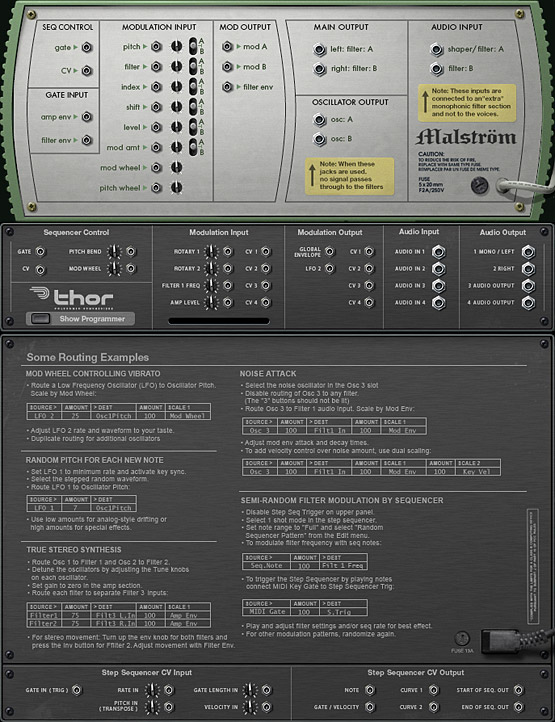Click the Thor 1 MONO / LEFT output jack

pyautogui.click(x=528, y=252)
